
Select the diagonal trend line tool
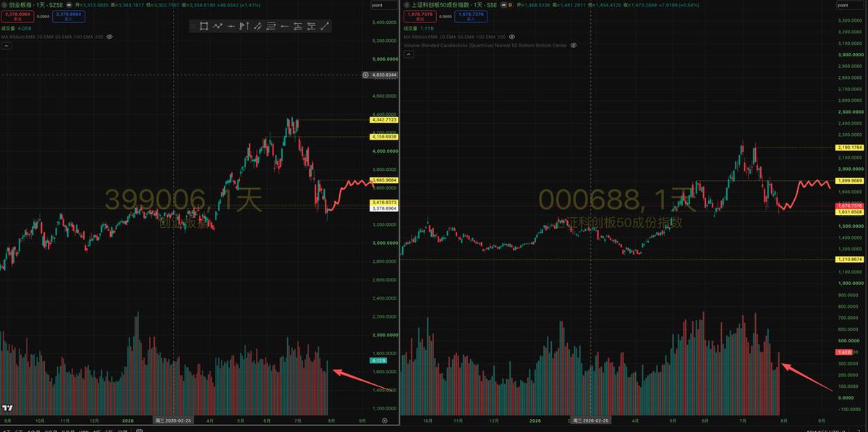pyautogui.click(x=325, y=27)
